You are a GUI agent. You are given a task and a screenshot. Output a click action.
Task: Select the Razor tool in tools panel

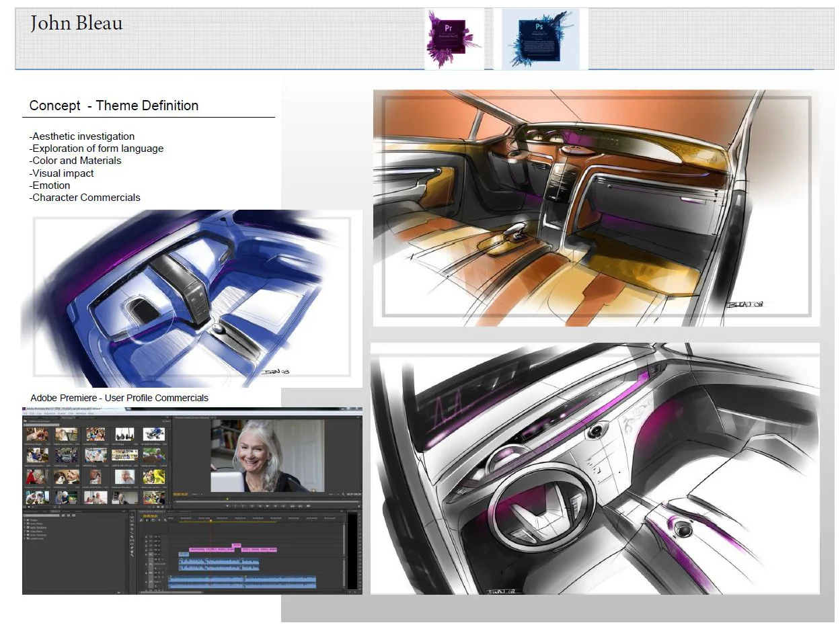(x=132, y=537)
